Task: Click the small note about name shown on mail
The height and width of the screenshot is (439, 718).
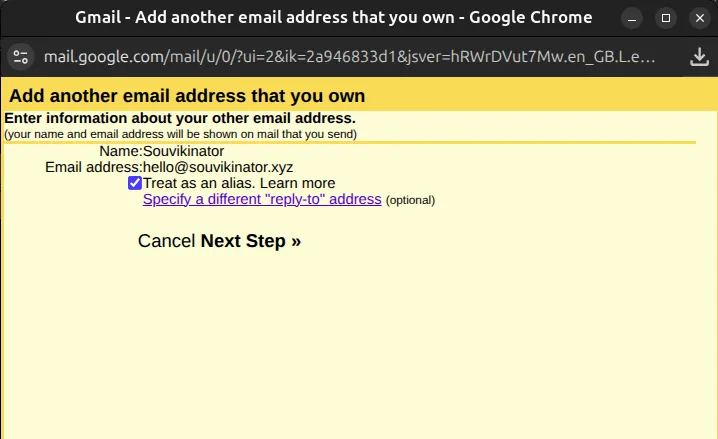Action: (180, 133)
